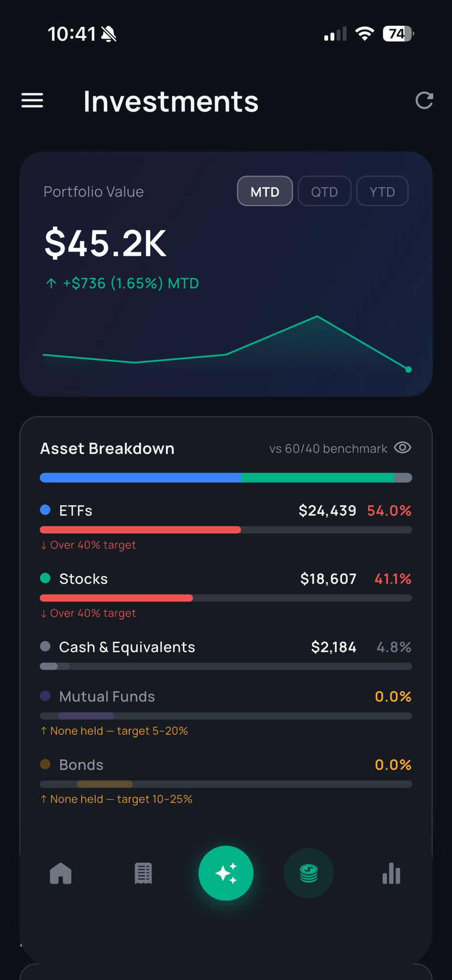452x980 pixels.
Task: Switch portfolio view to QTD
Action: pos(324,191)
